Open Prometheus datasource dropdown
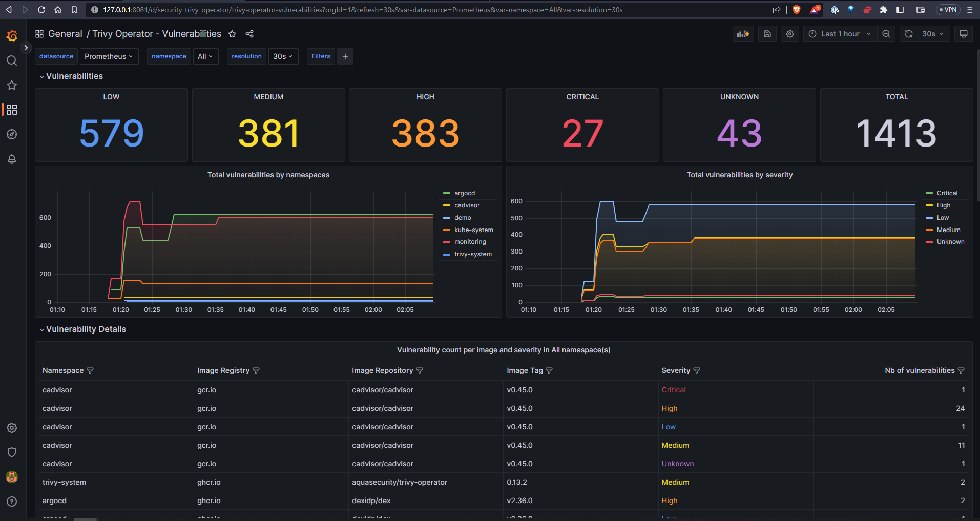 pos(109,56)
